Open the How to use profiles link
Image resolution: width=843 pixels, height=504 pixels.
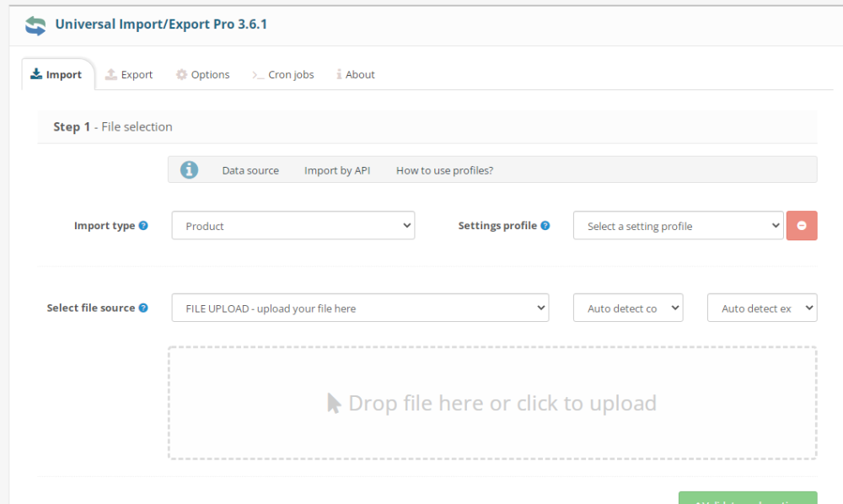click(x=444, y=170)
